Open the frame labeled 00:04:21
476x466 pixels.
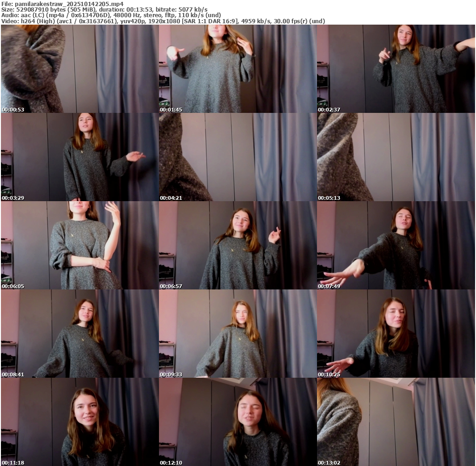coord(238,157)
